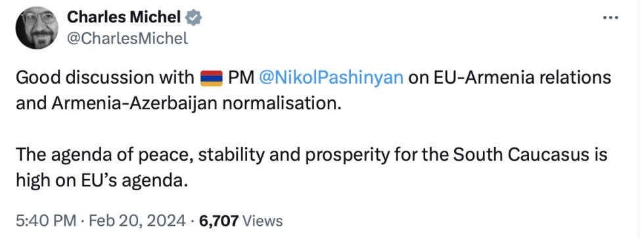This screenshot has height=239, width=644.
Task: Open Charles Michel's profile picture
Action: coord(37,28)
